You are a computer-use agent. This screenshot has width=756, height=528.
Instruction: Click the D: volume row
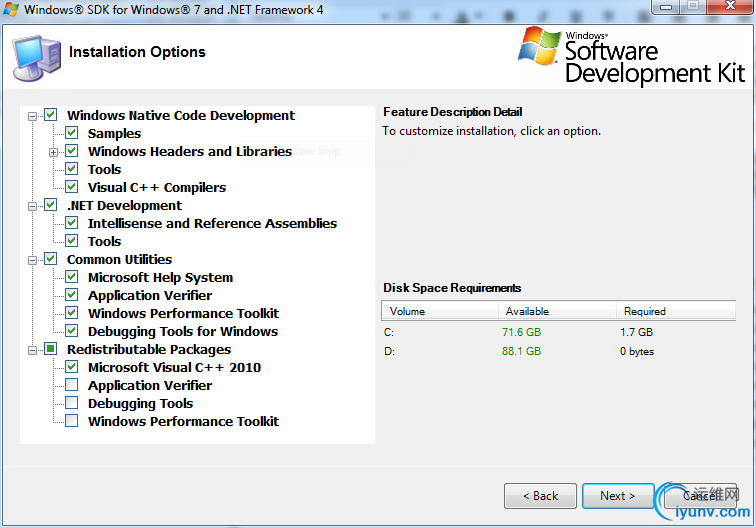[558, 352]
